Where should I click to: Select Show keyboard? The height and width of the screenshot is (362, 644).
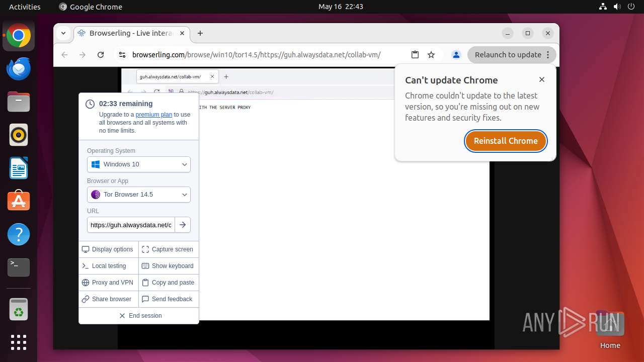(x=169, y=266)
